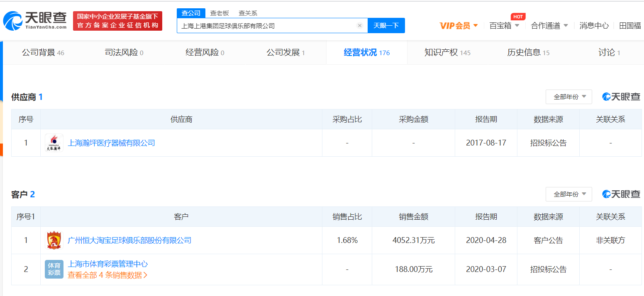Open the 消息中心 link
Image resolution: width=644 pixels, height=296 pixels.
(594, 26)
